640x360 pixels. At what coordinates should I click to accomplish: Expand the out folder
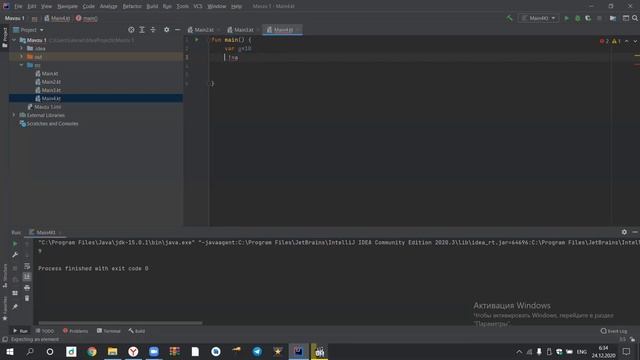coord(22,57)
